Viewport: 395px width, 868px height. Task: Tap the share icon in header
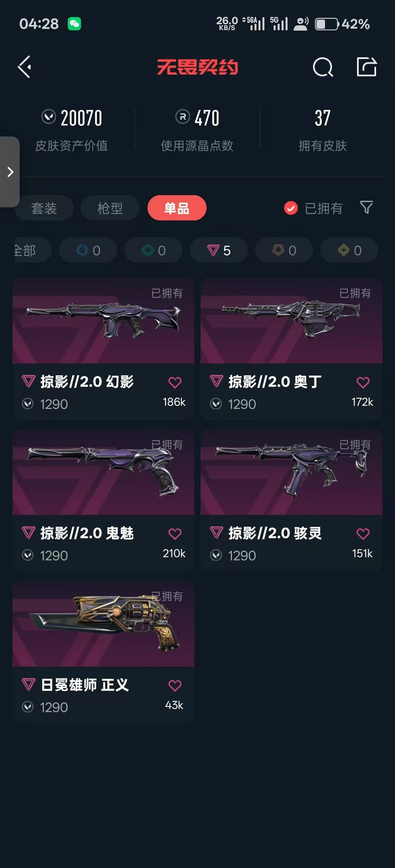[366, 67]
